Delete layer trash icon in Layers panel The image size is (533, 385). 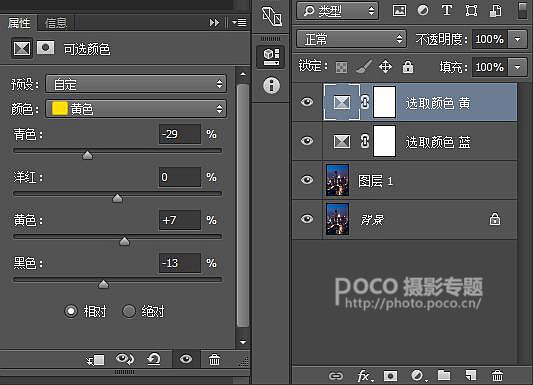click(x=497, y=375)
